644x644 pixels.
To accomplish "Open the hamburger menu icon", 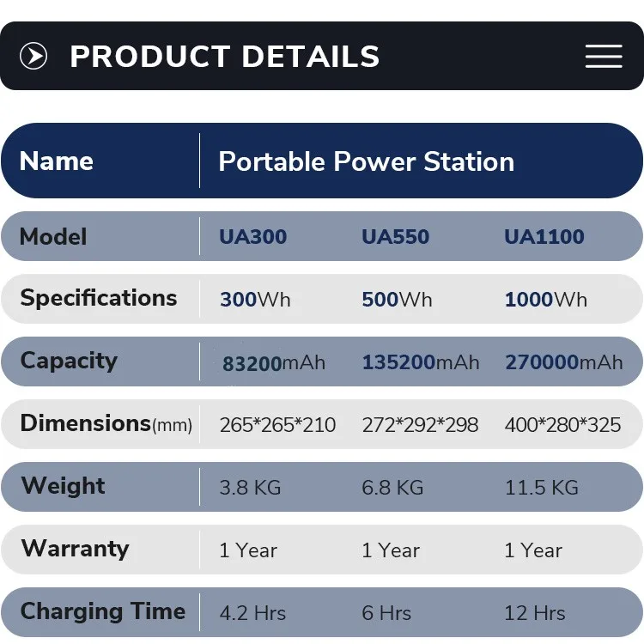I will point(604,57).
